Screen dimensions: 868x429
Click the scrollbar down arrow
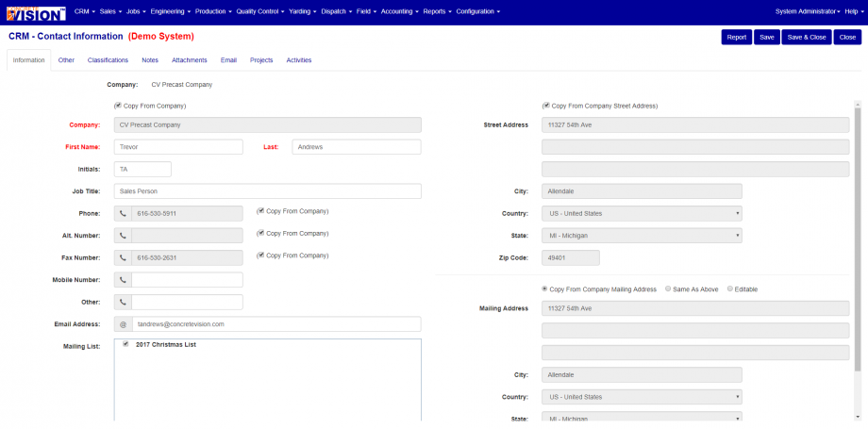[858, 416]
